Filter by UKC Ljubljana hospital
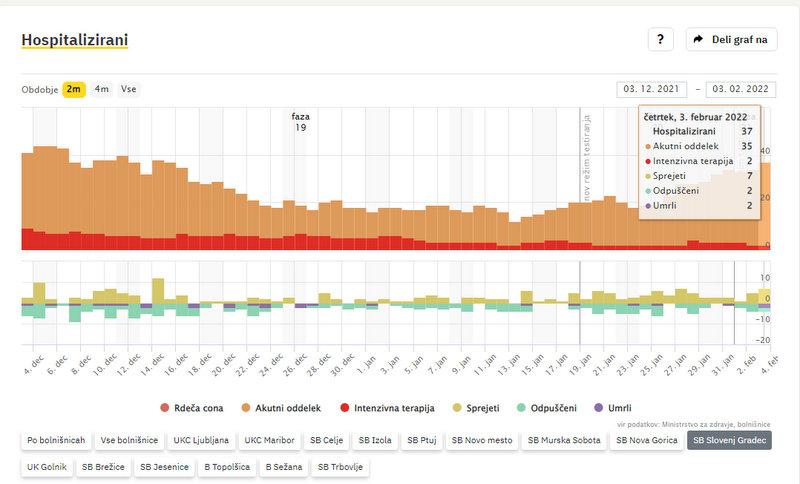Viewport: 800px width, 484px height. (x=201, y=440)
